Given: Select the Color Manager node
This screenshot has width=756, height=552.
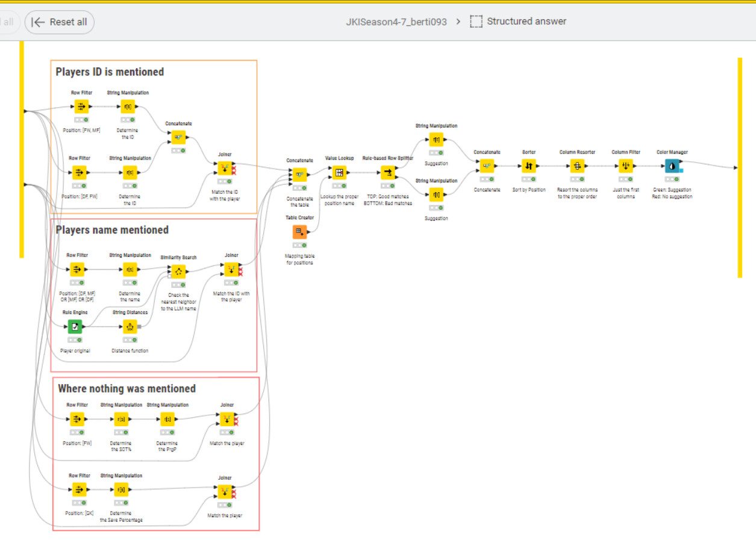Looking at the screenshot, I should [x=672, y=166].
